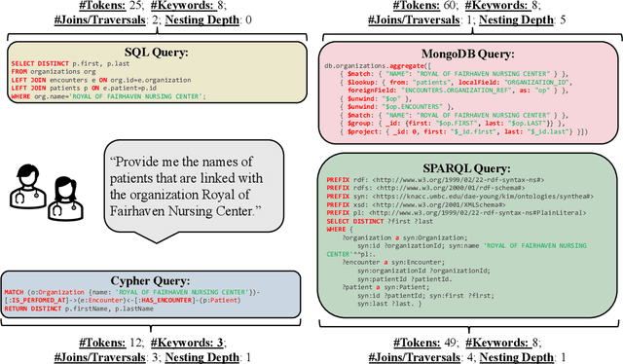Click the "PREFIX xsd:" line

point(416,204)
